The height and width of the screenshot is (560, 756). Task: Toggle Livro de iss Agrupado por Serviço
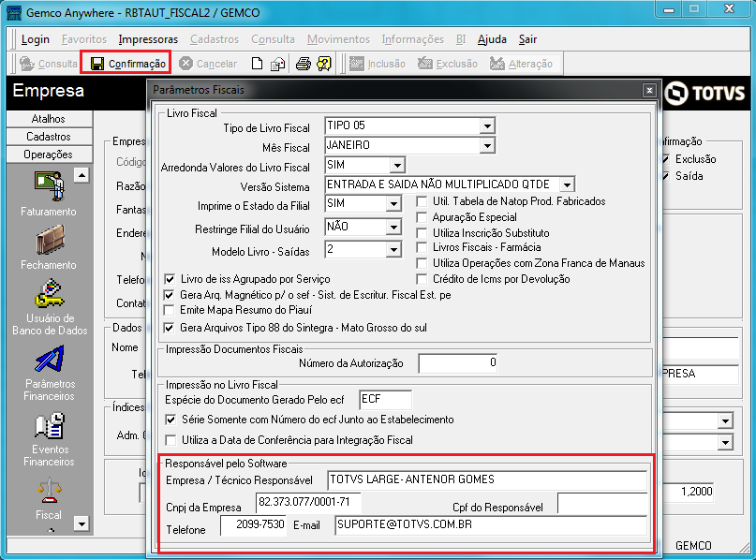click(x=170, y=279)
